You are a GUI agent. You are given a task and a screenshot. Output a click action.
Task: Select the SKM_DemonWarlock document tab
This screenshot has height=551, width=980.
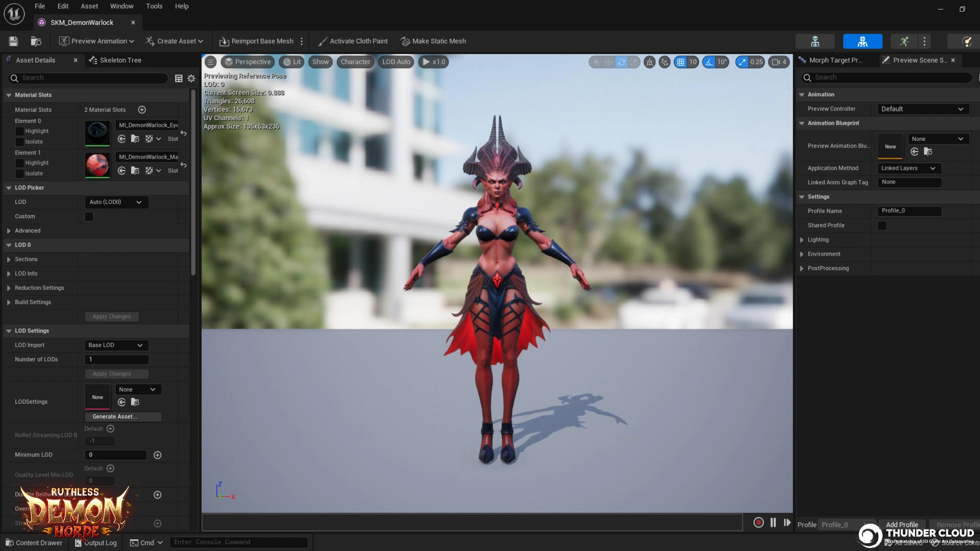click(82, 22)
